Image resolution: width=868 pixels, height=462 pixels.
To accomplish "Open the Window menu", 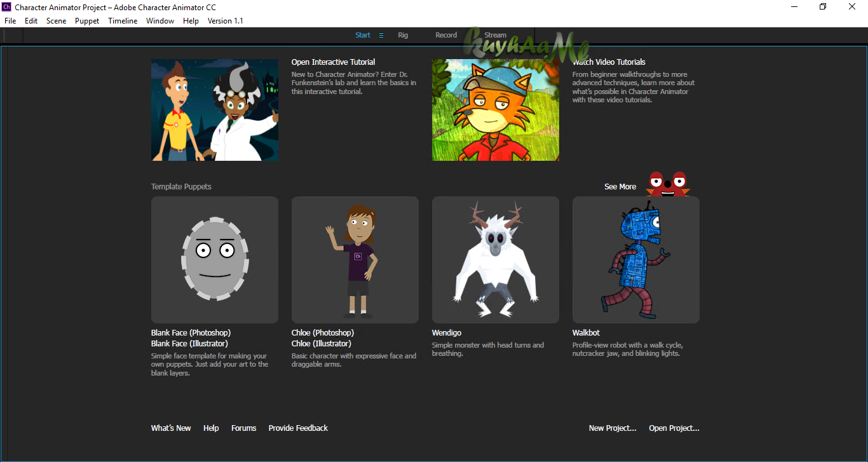I will pyautogui.click(x=160, y=21).
